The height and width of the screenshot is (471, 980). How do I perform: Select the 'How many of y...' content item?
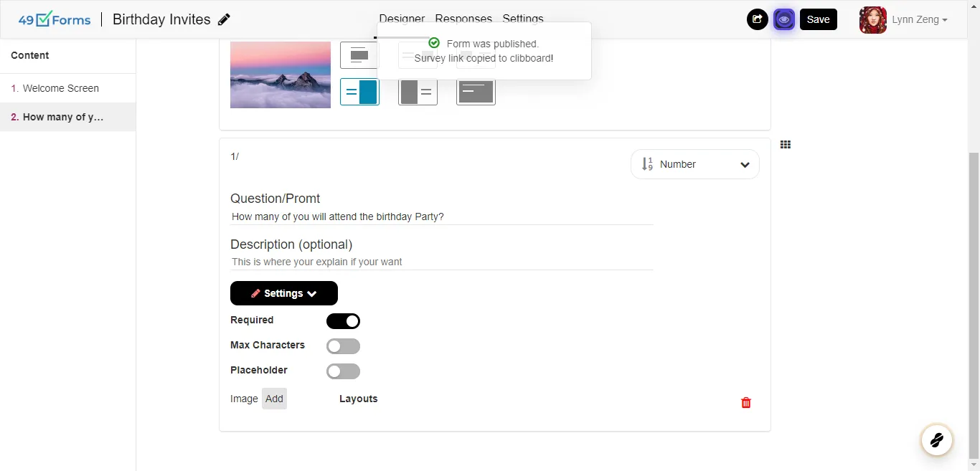click(68, 117)
